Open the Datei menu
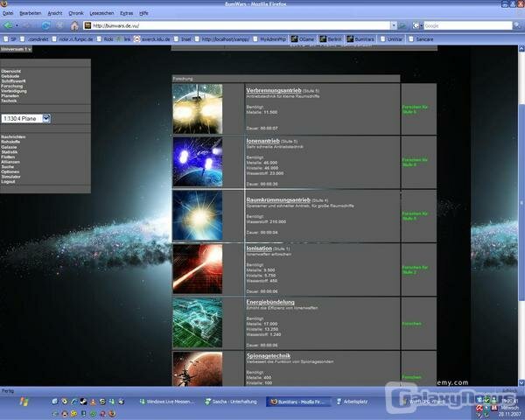The width and height of the screenshot is (525, 420). [8, 13]
